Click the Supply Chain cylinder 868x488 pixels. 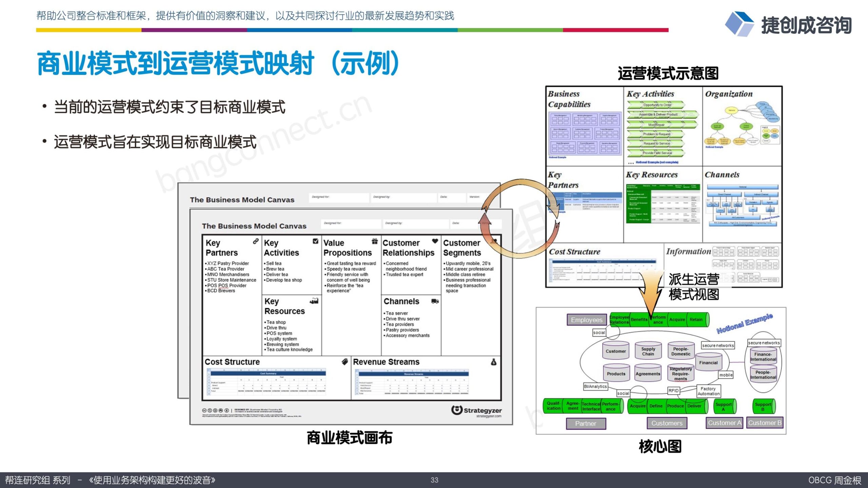(648, 351)
